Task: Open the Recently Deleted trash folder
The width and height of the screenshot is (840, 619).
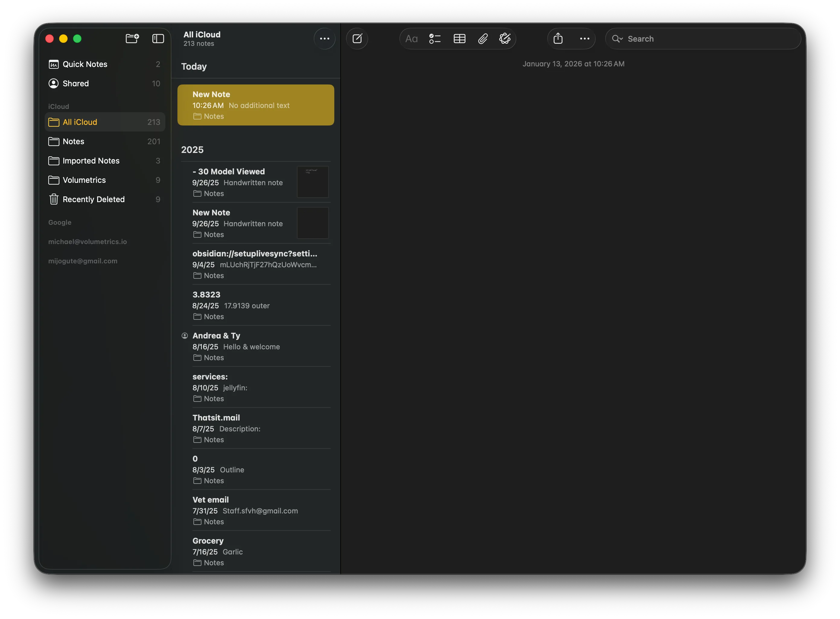Action: click(94, 199)
